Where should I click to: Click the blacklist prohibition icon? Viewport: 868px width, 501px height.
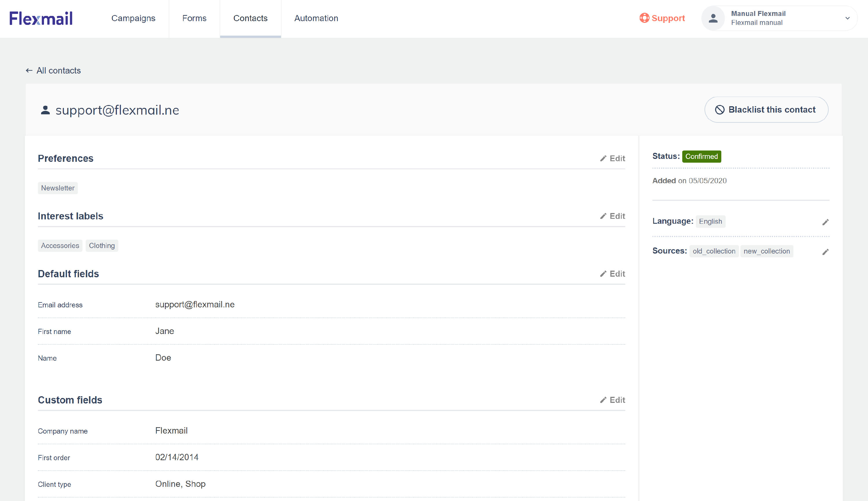coord(720,110)
